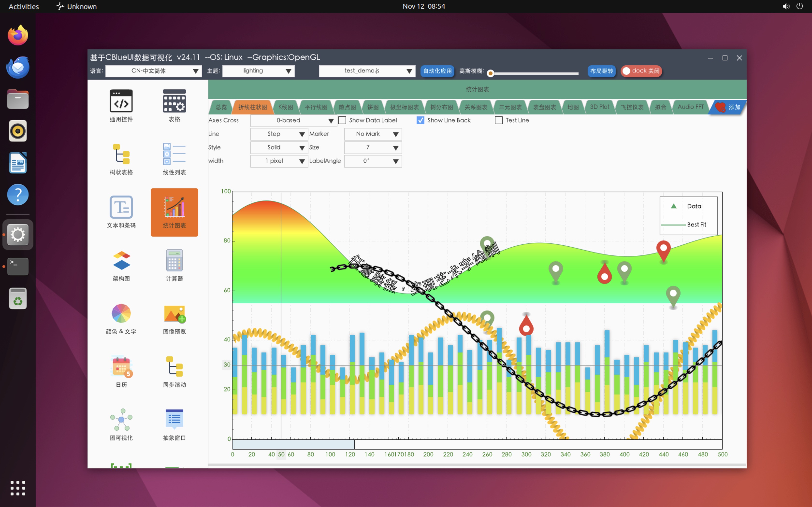Click the 自动化应用 button

click(x=437, y=71)
